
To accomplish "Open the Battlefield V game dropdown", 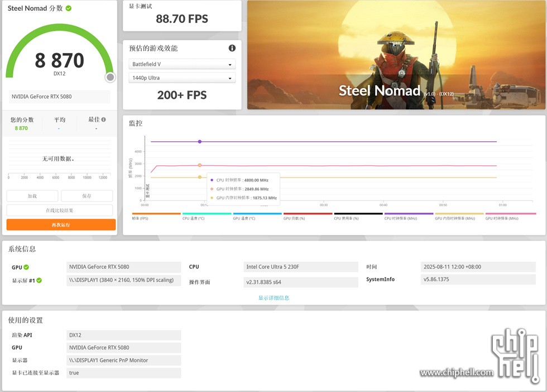I will pos(182,64).
